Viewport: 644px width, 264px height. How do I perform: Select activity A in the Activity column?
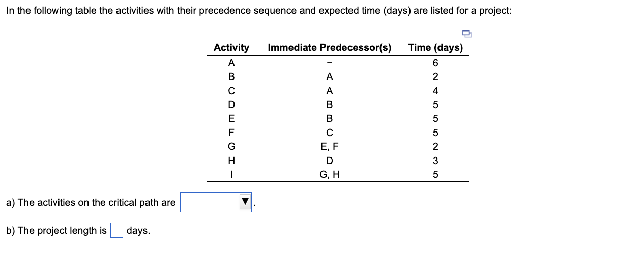231,63
